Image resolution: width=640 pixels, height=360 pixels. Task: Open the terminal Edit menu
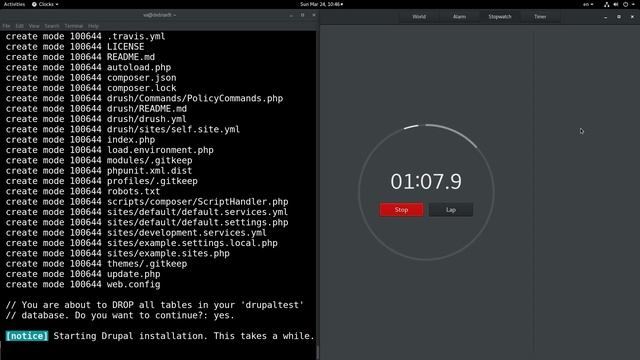(20, 26)
